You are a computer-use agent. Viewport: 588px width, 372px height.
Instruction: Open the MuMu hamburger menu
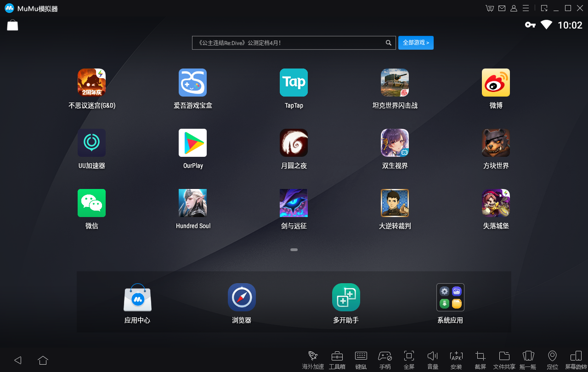pyautogui.click(x=526, y=8)
